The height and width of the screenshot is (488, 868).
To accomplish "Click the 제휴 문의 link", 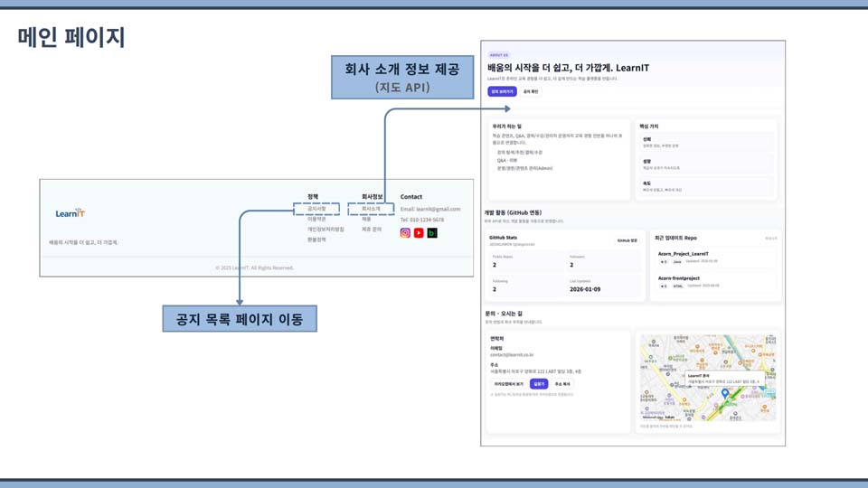I will tap(372, 230).
